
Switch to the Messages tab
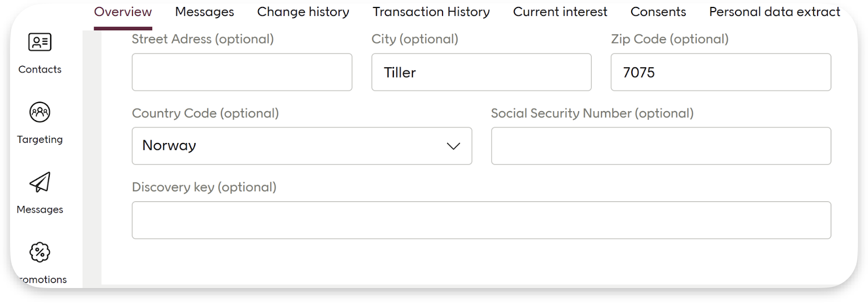point(205,12)
